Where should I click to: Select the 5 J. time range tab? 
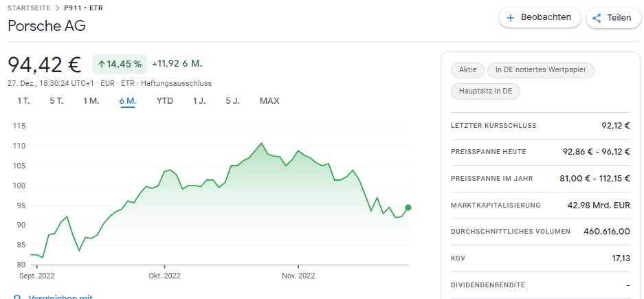coord(232,101)
